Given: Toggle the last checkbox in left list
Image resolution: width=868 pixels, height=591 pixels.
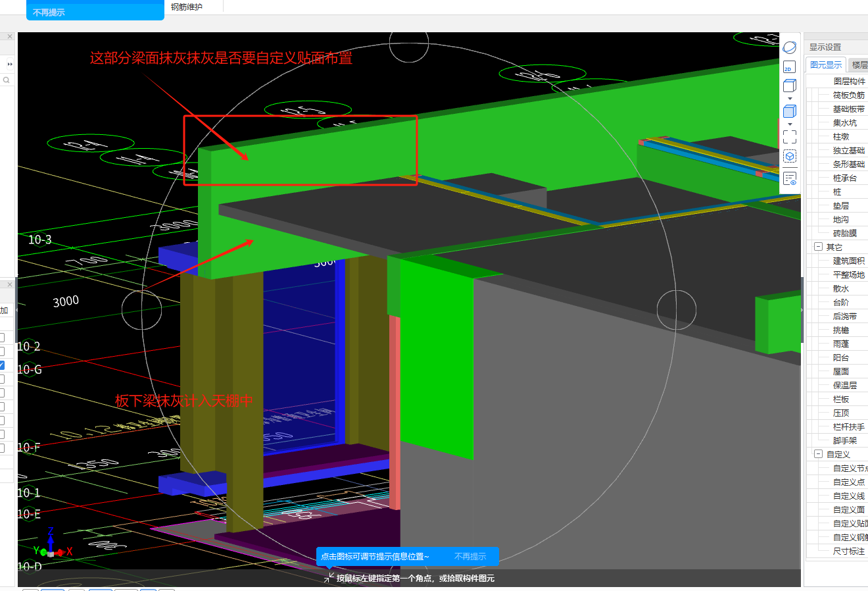Looking at the screenshot, I should pos(2,448).
